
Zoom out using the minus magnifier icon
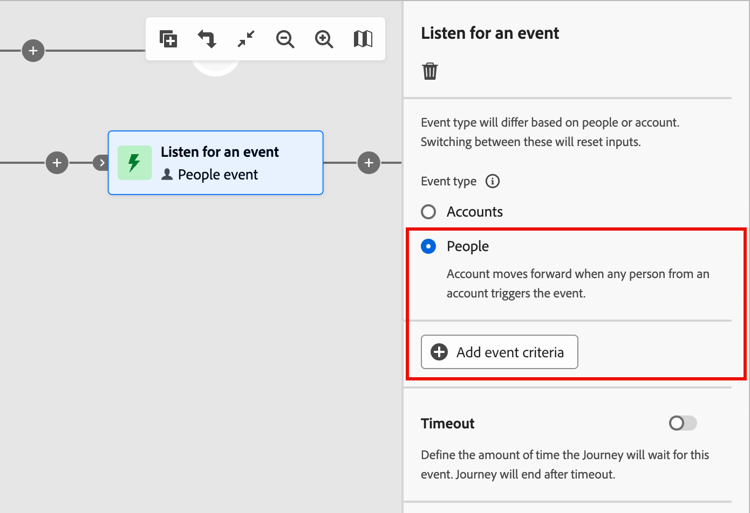tap(285, 39)
